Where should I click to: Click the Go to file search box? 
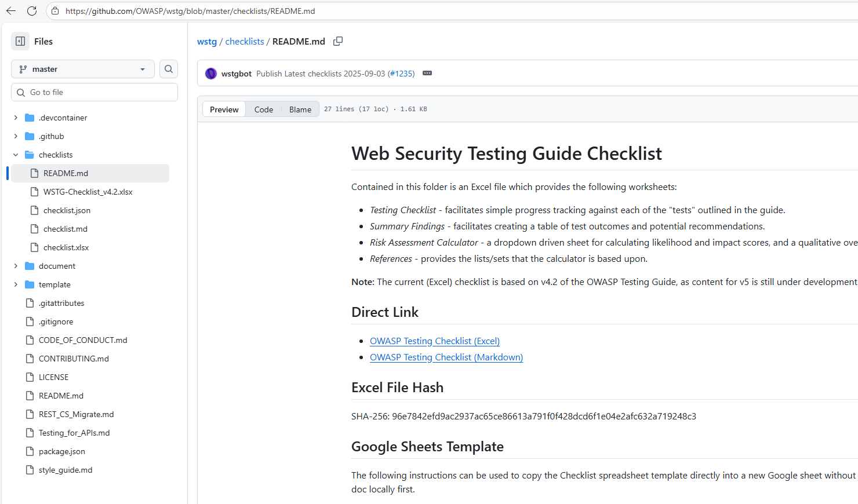pyautogui.click(x=94, y=92)
